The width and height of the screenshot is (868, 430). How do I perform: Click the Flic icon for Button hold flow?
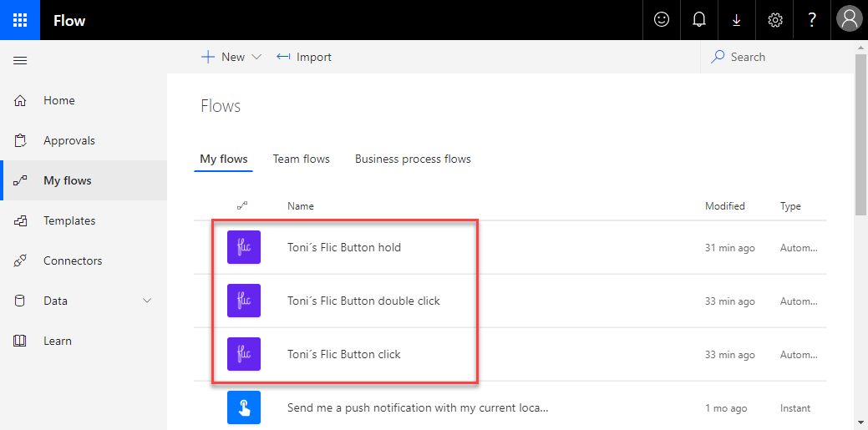(244, 247)
